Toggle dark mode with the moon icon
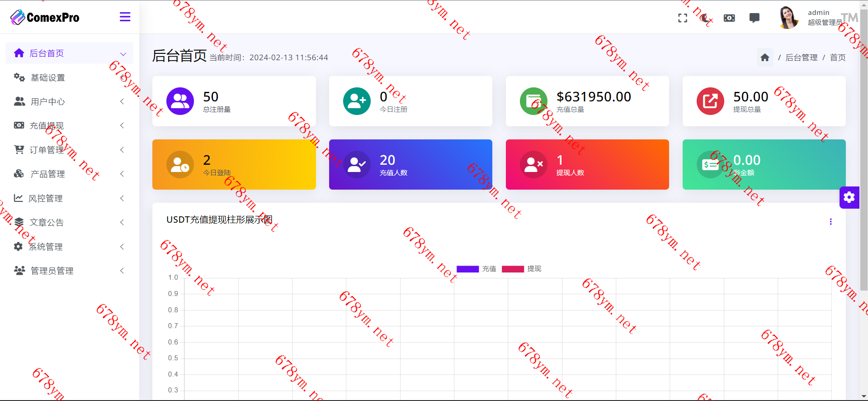Image resolution: width=868 pixels, height=401 pixels. pos(705,18)
